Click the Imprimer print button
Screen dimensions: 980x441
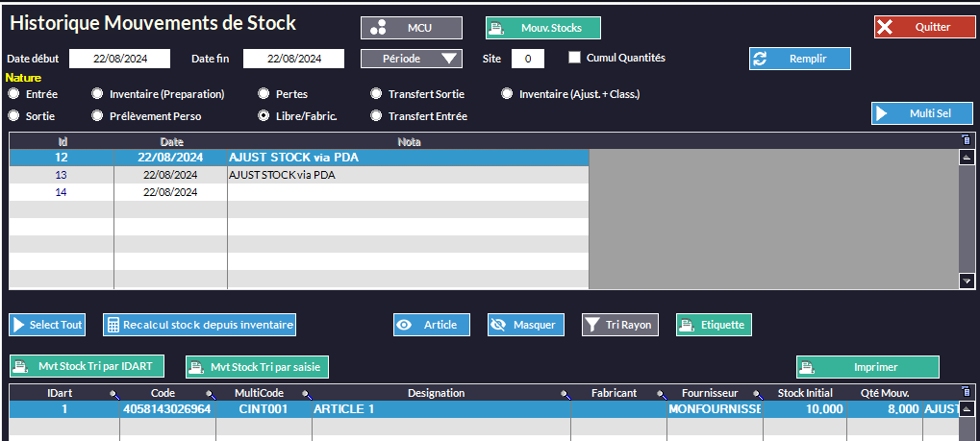pyautogui.click(x=867, y=367)
